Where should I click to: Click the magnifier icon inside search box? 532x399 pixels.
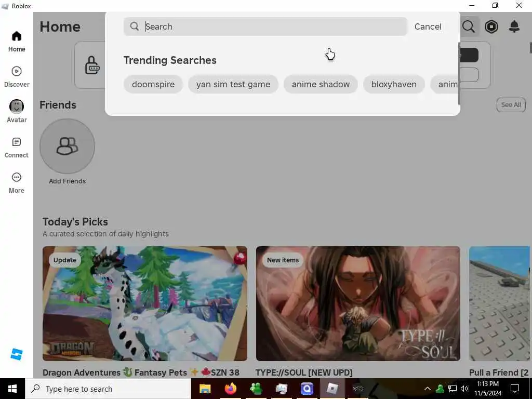[135, 26]
